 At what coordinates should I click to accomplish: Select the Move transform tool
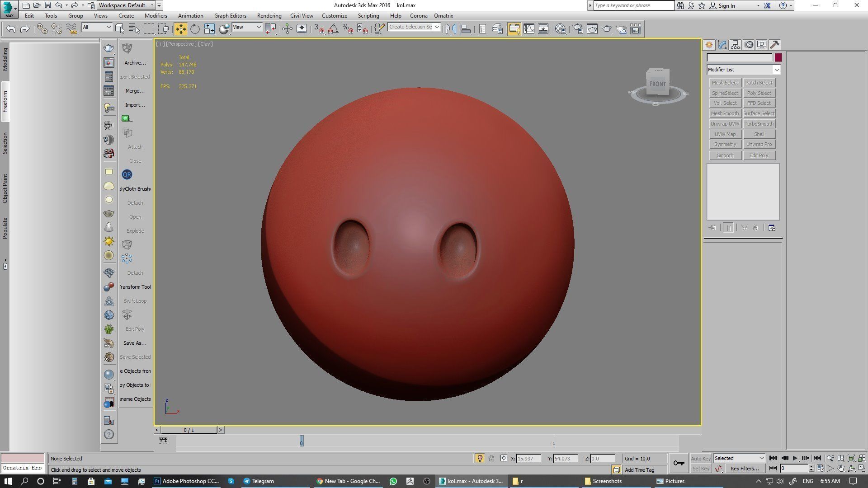click(180, 29)
